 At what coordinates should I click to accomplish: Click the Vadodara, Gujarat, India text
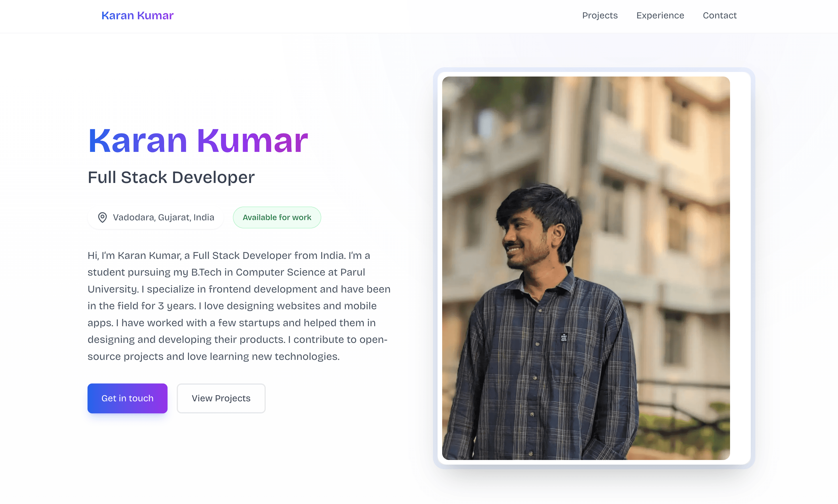[164, 217]
